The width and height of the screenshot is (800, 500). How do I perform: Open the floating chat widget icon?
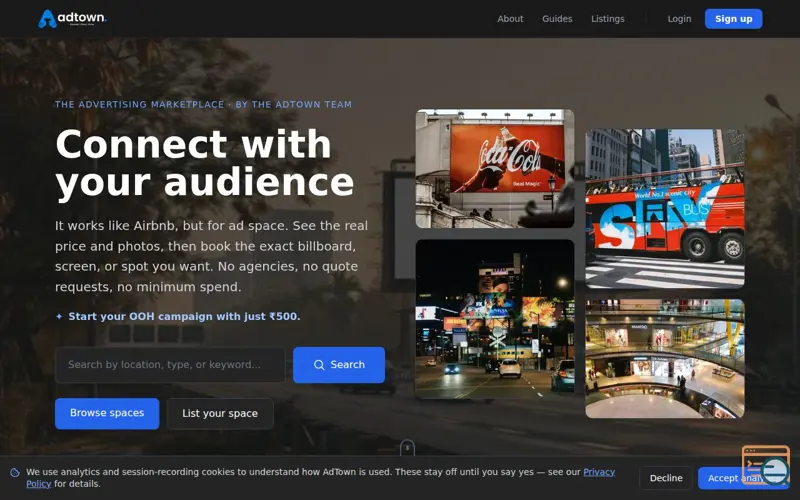[765, 465]
